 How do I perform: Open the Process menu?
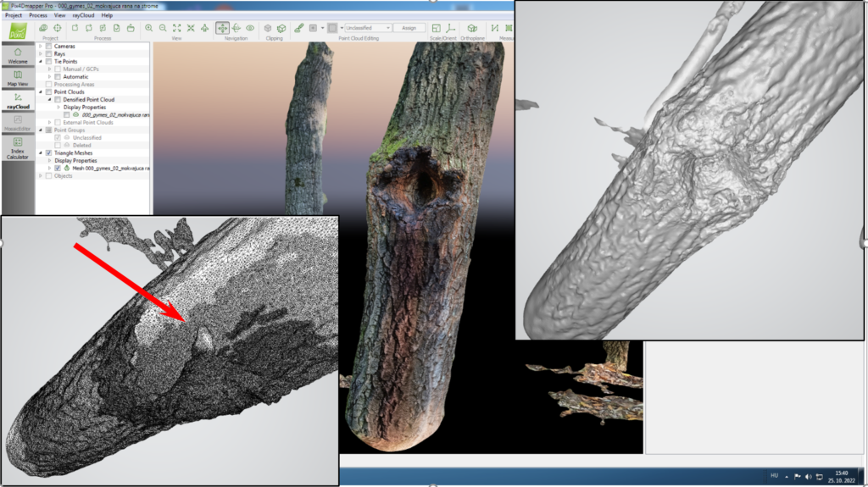tap(38, 15)
